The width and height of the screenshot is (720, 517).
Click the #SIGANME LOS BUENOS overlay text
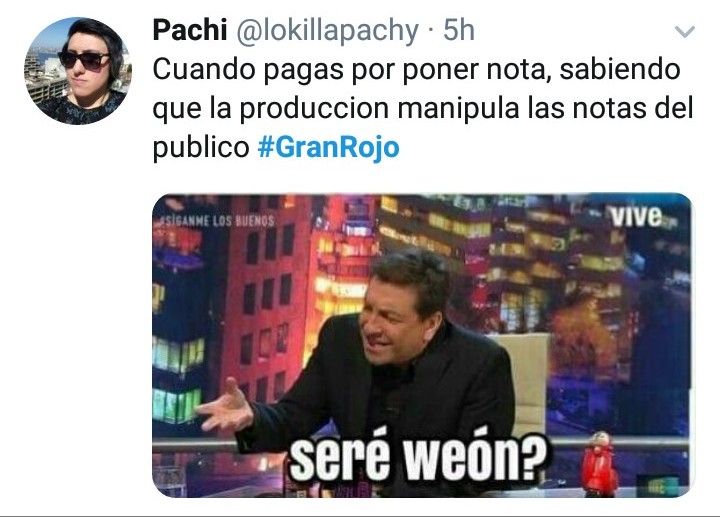coord(215,221)
